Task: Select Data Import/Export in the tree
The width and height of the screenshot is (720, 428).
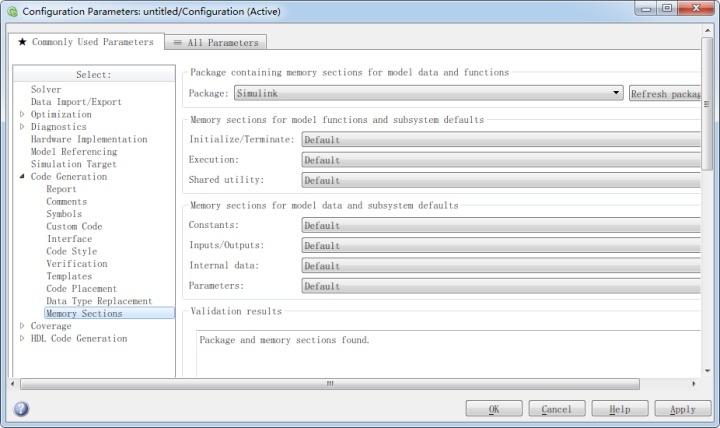Action: click(76, 101)
